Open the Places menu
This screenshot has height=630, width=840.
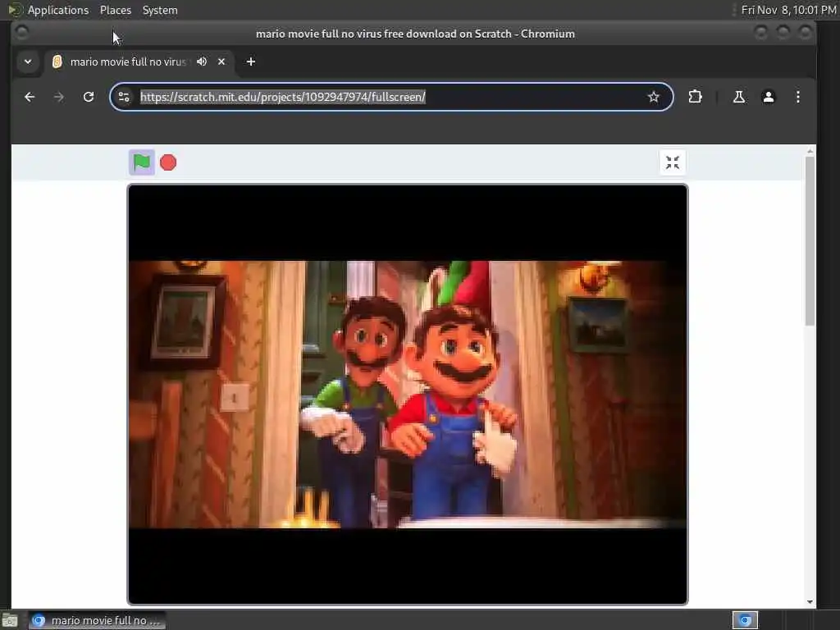(x=116, y=10)
